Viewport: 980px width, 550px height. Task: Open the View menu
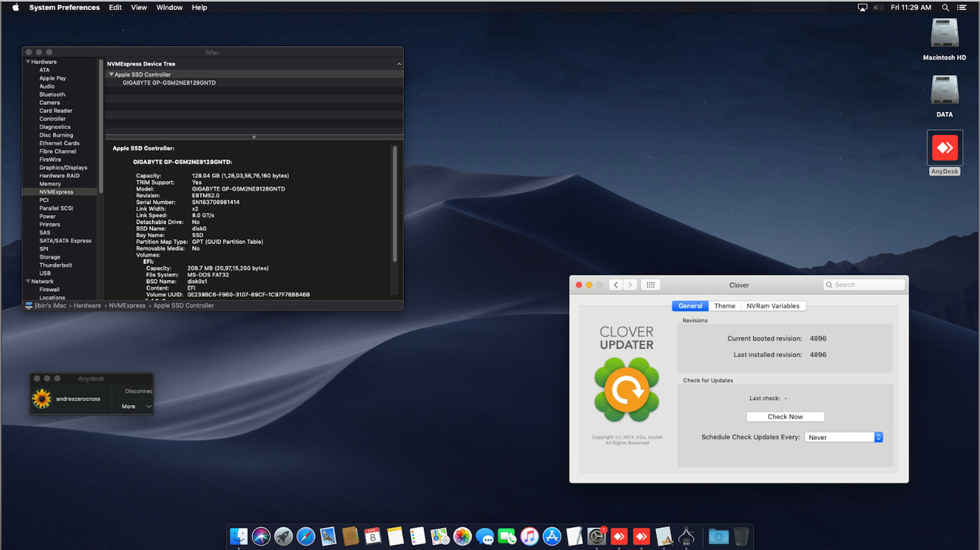coord(139,7)
